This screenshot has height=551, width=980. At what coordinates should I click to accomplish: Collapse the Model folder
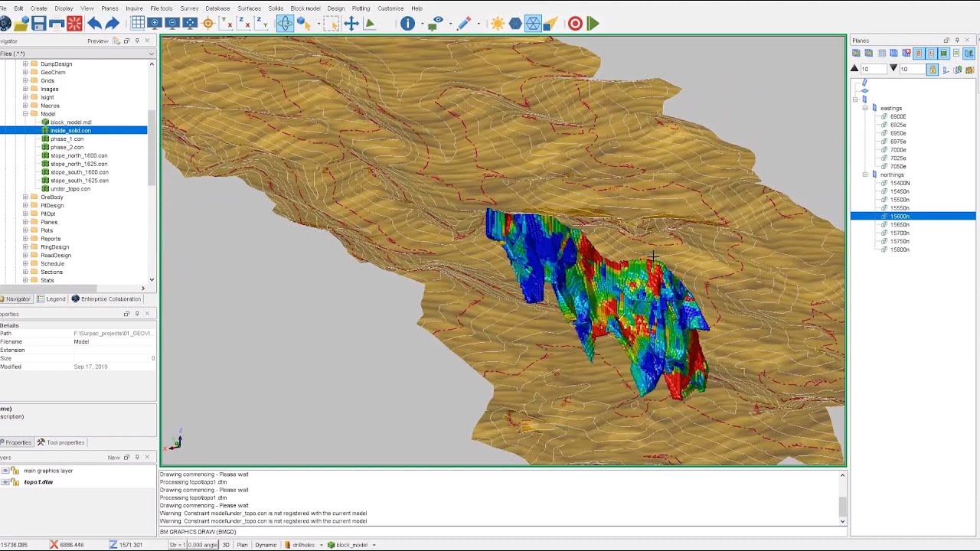click(25, 114)
